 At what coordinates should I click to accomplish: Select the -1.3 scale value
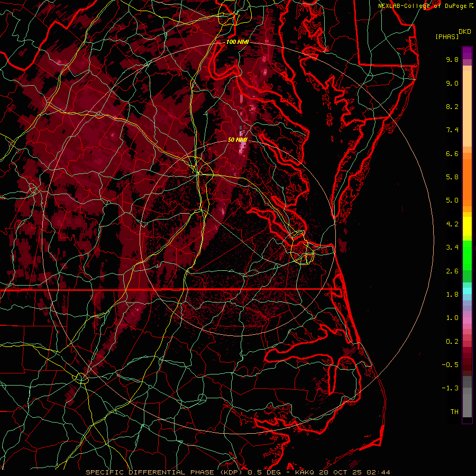450,388
